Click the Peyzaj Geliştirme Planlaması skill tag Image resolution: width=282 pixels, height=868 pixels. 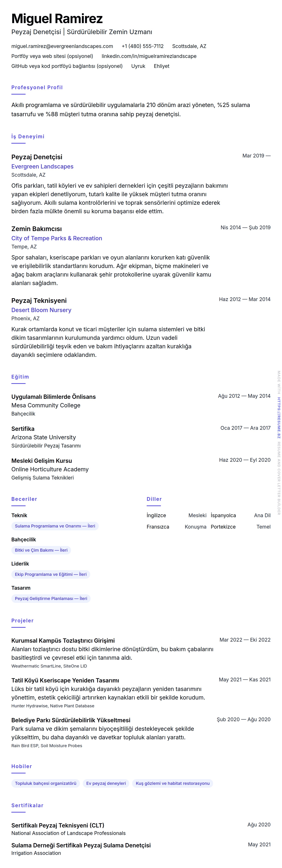(51, 599)
